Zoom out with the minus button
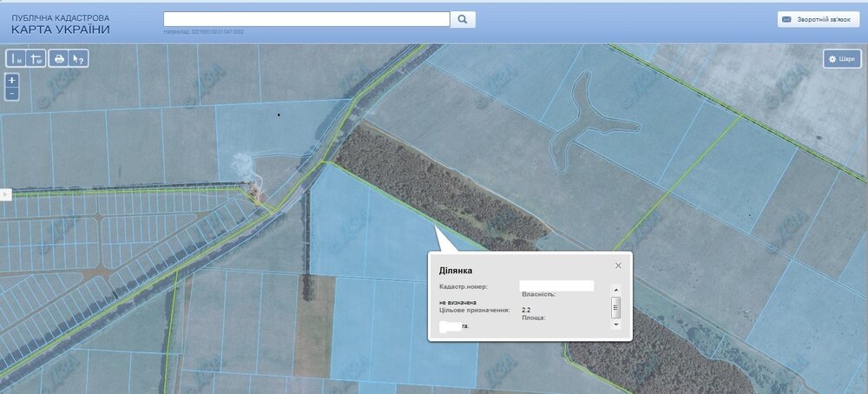This screenshot has height=394, width=868. tap(12, 93)
